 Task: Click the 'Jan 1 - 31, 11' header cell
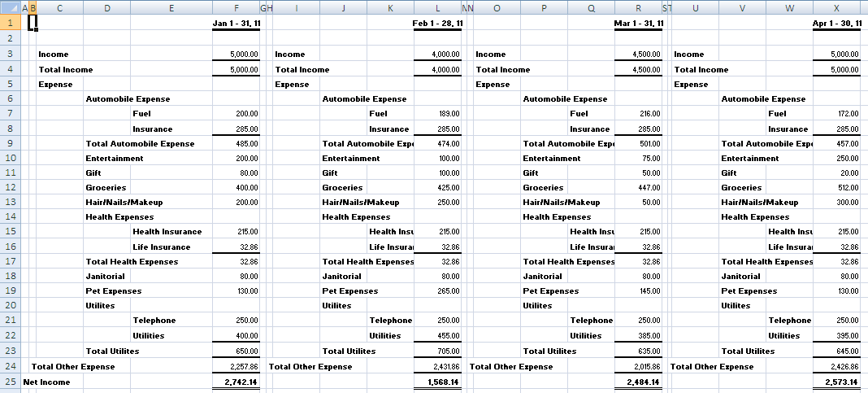tap(237, 23)
